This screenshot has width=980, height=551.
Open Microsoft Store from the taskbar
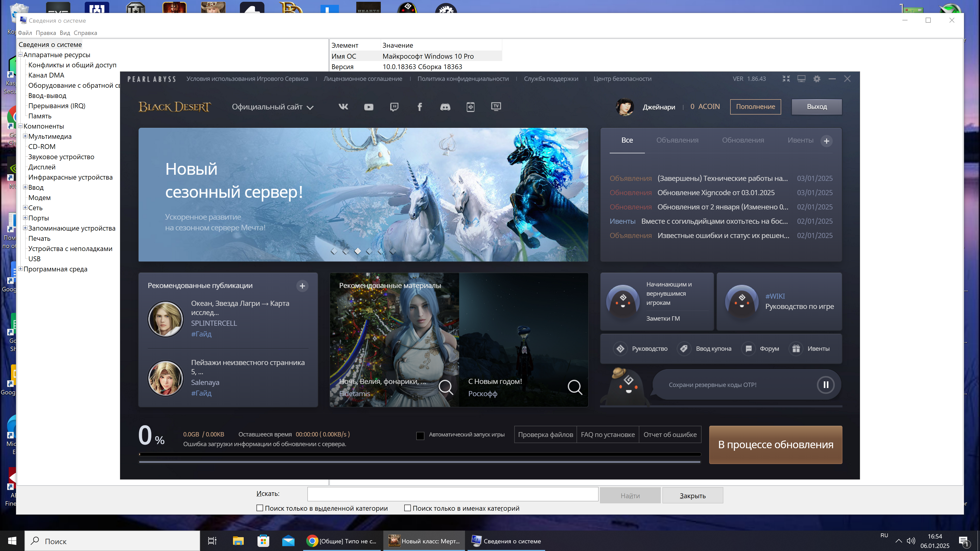click(x=263, y=541)
